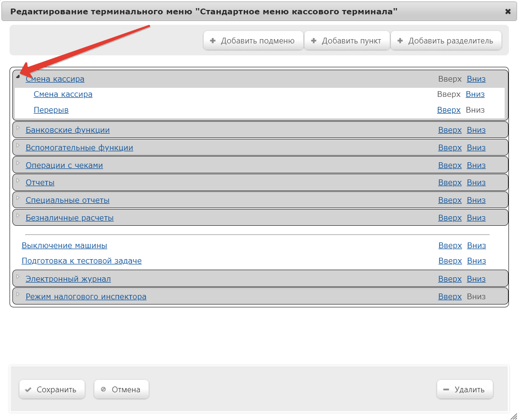Move Режим налогового инспектора up
Image resolution: width=518 pixels, height=420 pixels.
point(450,296)
